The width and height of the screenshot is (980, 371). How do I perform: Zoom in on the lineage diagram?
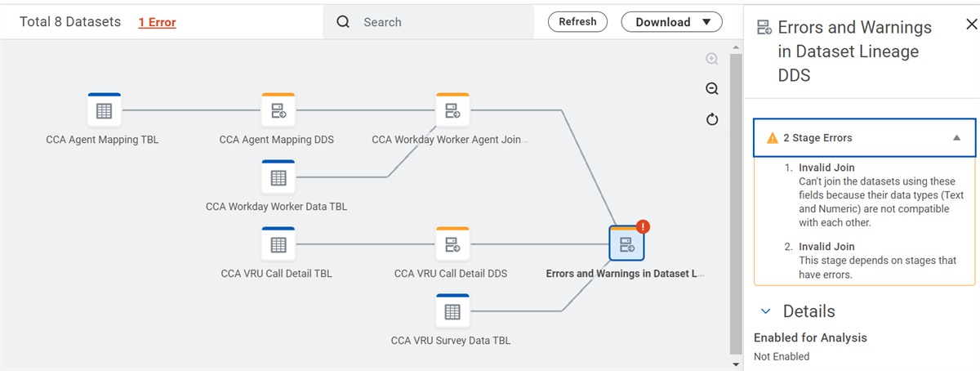[x=712, y=59]
